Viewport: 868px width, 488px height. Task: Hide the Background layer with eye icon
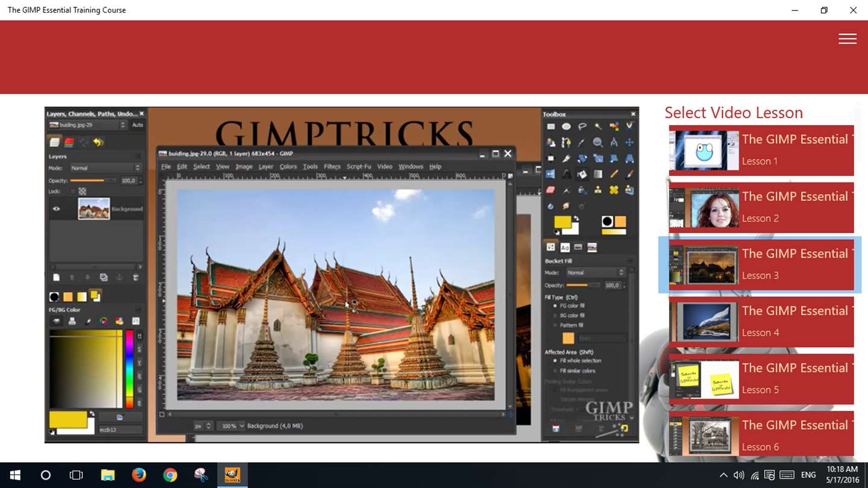coord(56,208)
